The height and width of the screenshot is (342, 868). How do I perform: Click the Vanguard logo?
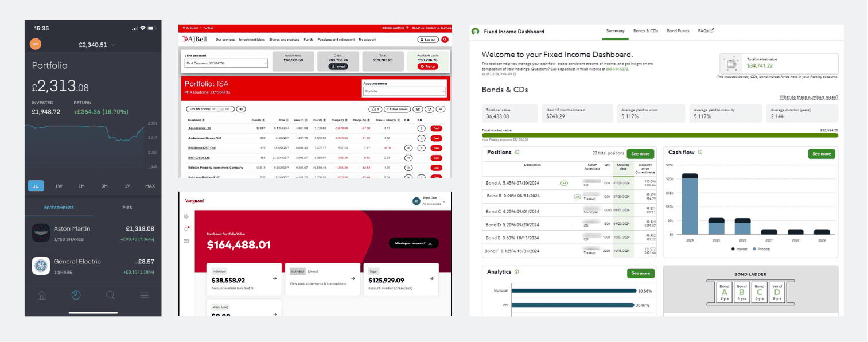click(194, 200)
